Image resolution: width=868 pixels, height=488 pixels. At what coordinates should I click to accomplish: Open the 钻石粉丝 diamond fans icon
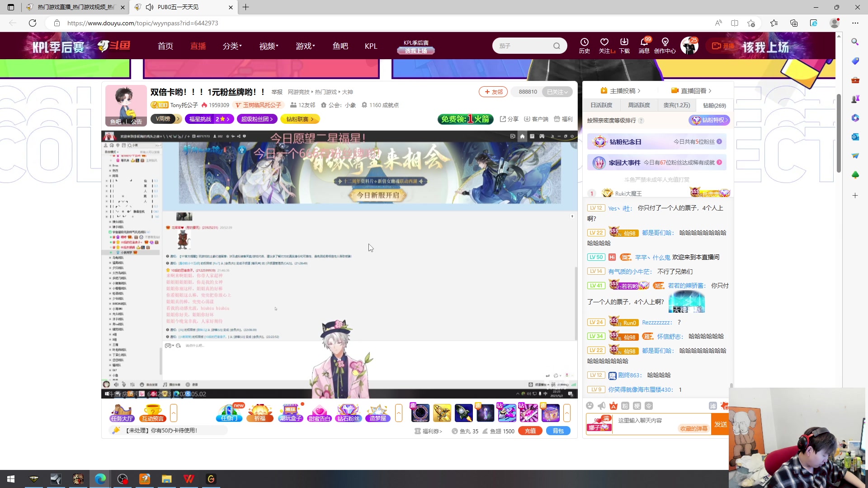coord(348,413)
